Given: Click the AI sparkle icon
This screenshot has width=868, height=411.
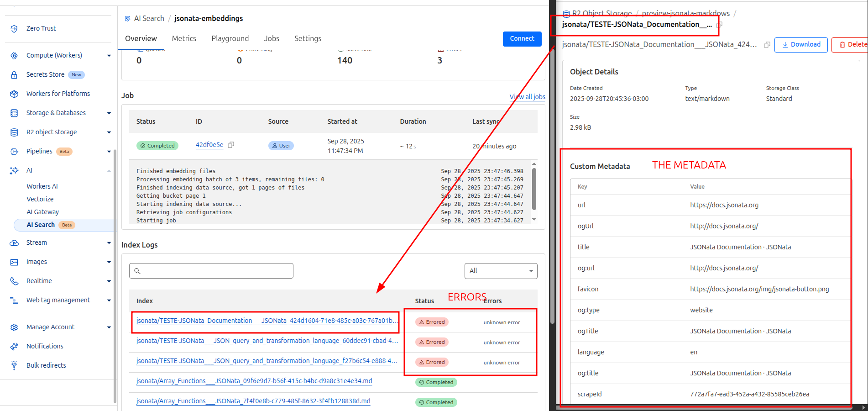Looking at the screenshot, I should 14,171.
